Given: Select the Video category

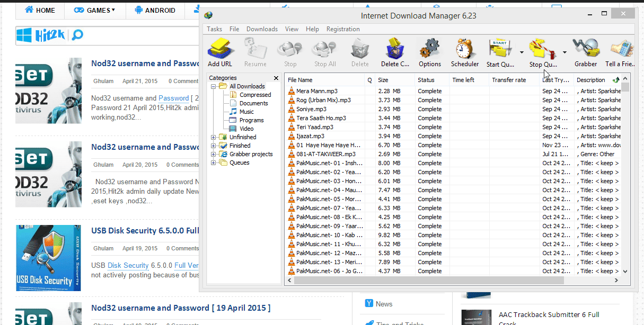Looking at the screenshot, I should (x=246, y=129).
